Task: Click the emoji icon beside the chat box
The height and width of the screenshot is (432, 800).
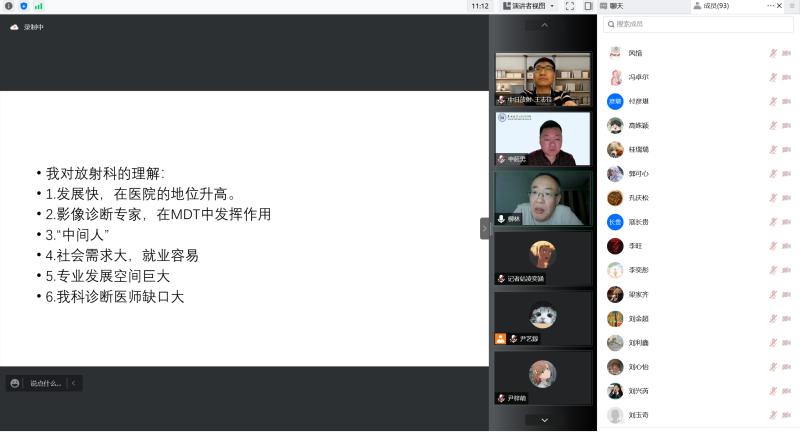Action: tap(14, 383)
